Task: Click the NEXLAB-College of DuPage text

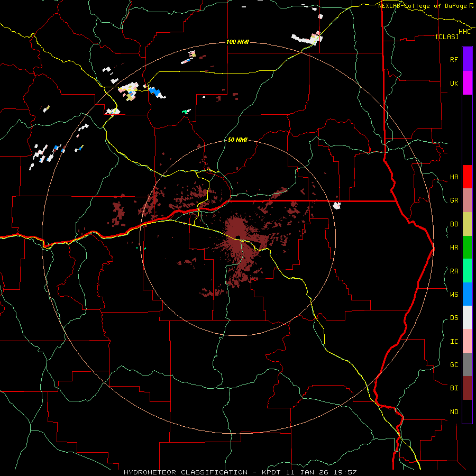Action: [x=423, y=6]
